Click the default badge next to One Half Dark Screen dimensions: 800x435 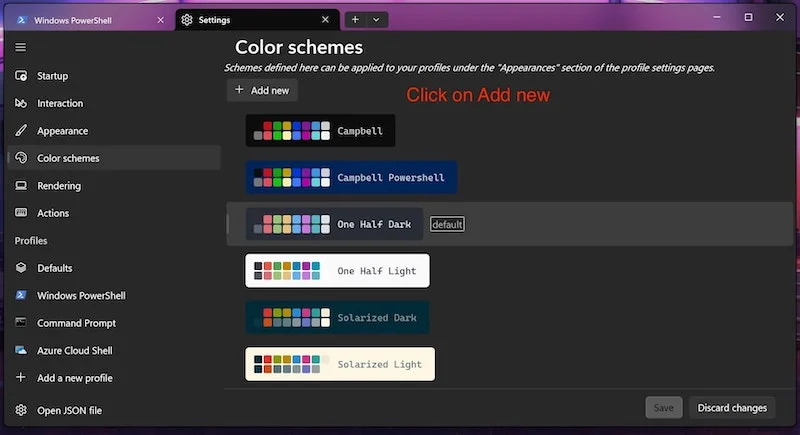tap(447, 224)
